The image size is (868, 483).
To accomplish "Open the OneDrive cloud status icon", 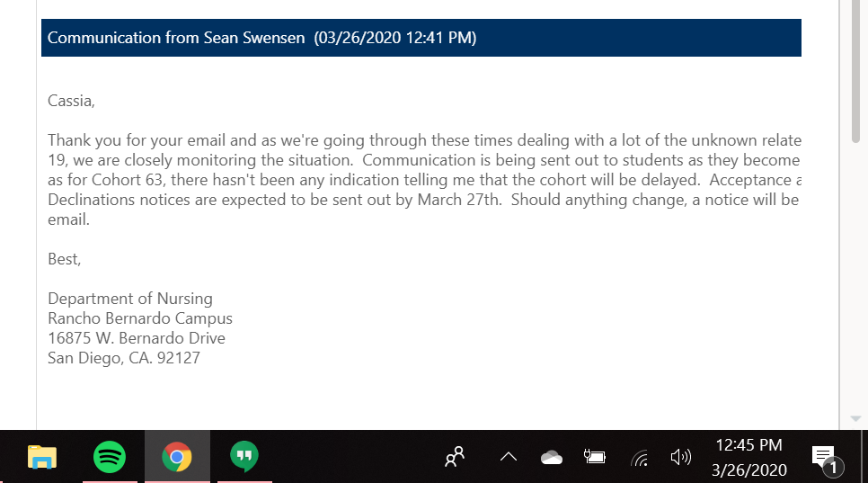I will 552,458.
